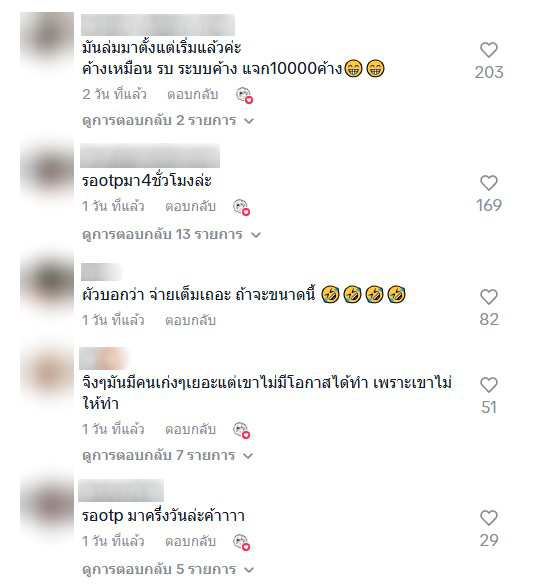The image size is (534, 584).
Task: Reply to the 2-day-old comment
Action: (x=193, y=95)
